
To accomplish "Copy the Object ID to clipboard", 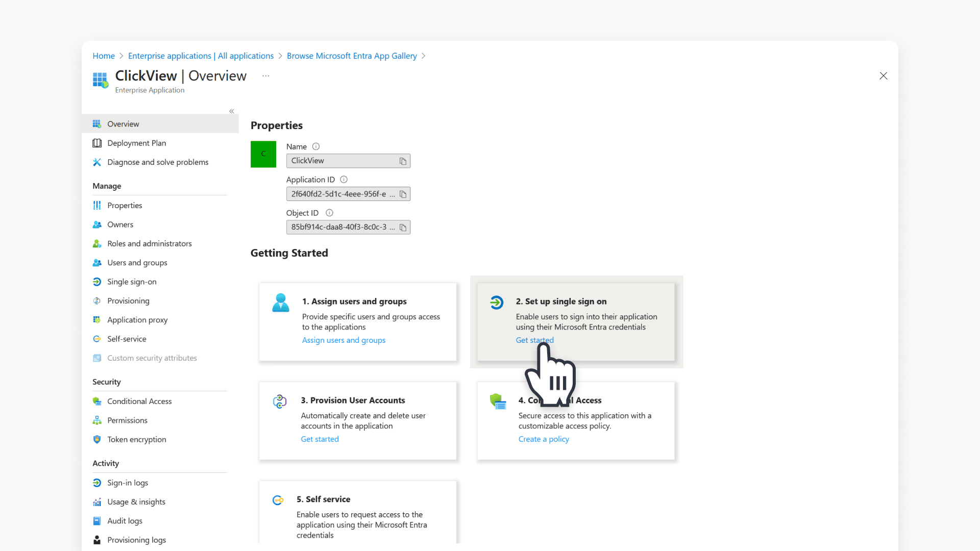I will tap(403, 228).
